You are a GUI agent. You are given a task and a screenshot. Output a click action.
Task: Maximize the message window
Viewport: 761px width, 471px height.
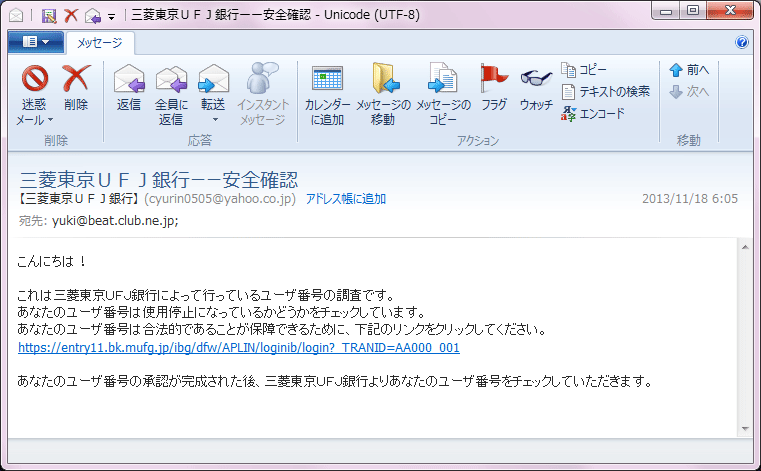(x=693, y=11)
